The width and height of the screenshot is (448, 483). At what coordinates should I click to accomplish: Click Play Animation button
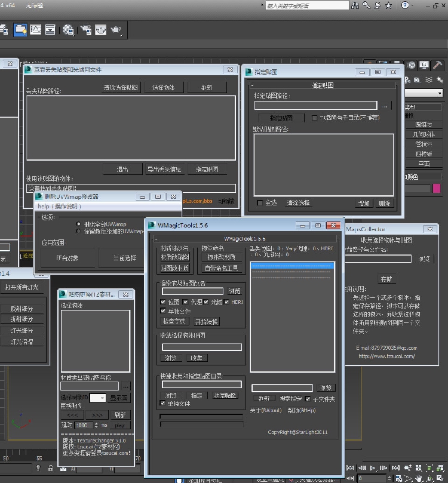coord(373,468)
